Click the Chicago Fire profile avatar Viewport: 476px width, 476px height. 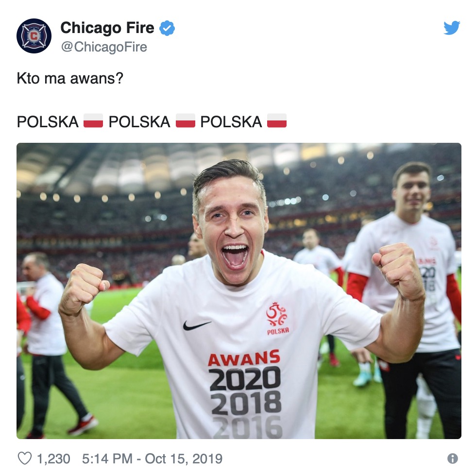tap(34, 36)
